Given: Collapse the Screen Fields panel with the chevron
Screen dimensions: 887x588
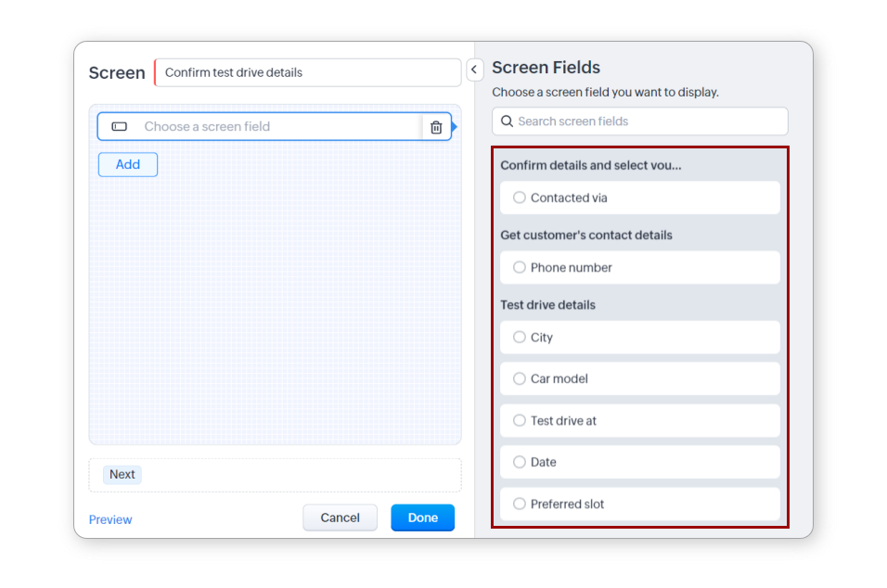Looking at the screenshot, I should [x=474, y=70].
